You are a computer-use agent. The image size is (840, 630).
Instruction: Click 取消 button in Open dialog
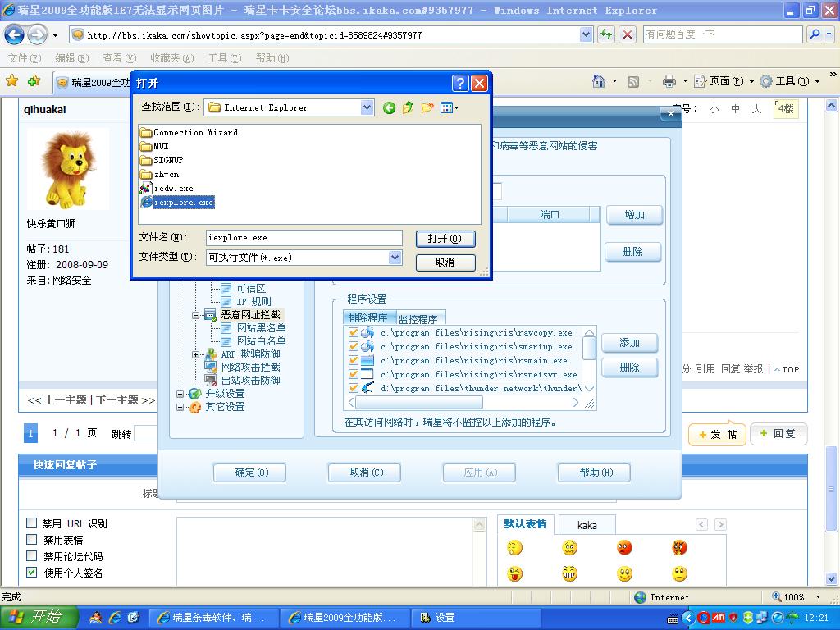445,262
